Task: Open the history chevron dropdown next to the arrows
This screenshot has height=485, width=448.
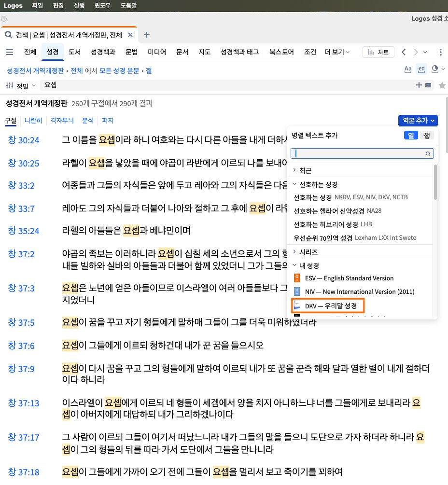Action: pos(425,52)
